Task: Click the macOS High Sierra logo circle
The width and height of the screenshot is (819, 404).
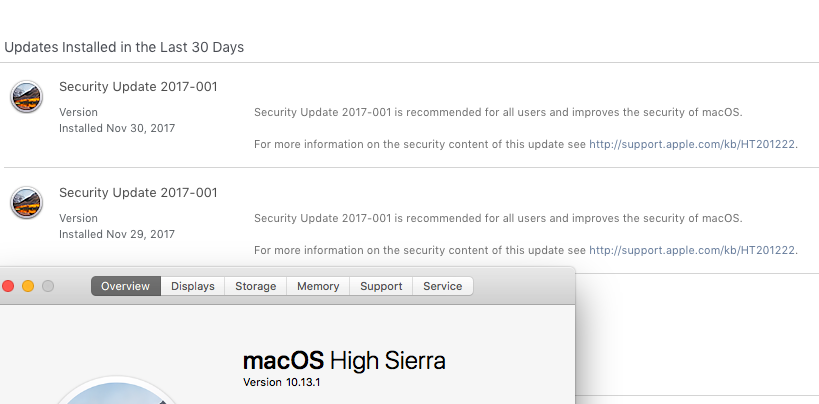Action: (x=118, y=391)
